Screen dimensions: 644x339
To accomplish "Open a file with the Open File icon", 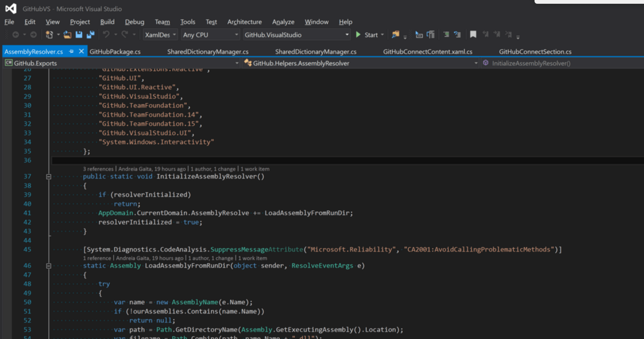I will coord(67,35).
